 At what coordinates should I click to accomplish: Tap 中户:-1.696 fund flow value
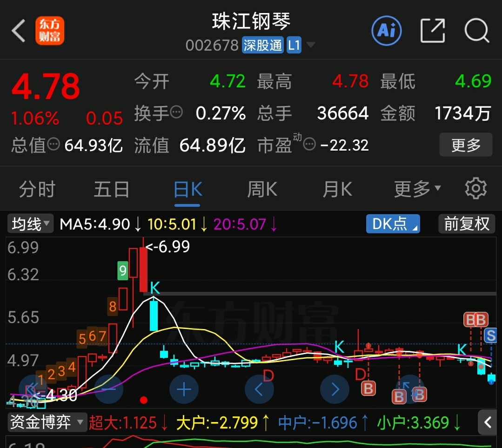pos(318,422)
